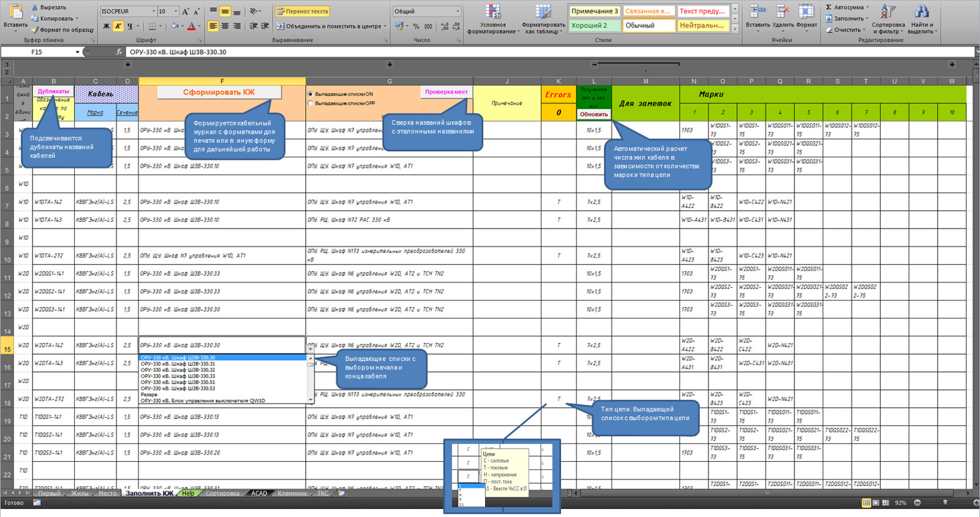Select Формат по образцу format painter
Screen dimensions: 980x517
click(63, 29)
